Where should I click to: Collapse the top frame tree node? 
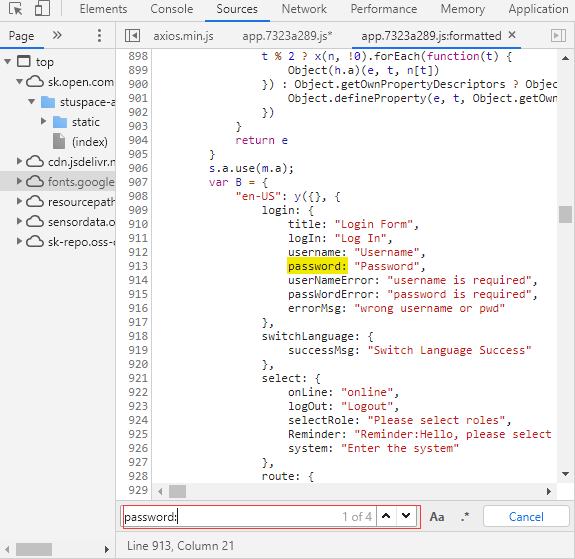pyautogui.click(x=7, y=62)
